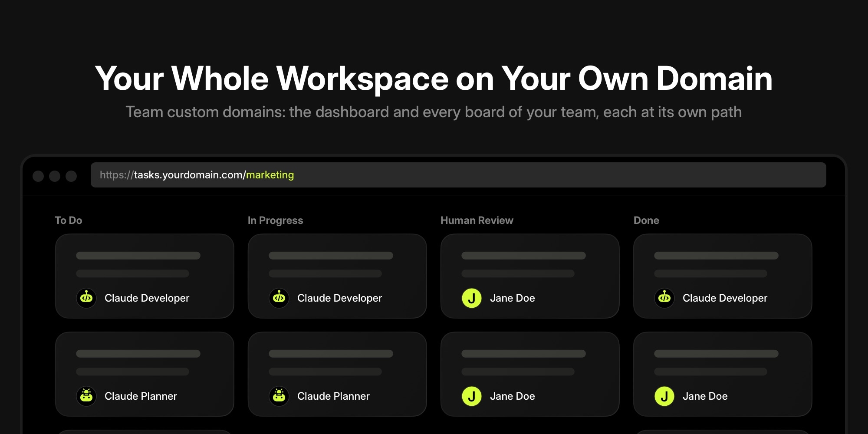Click the 'marketing' path in the URL
This screenshot has height=434, width=868.
point(270,175)
